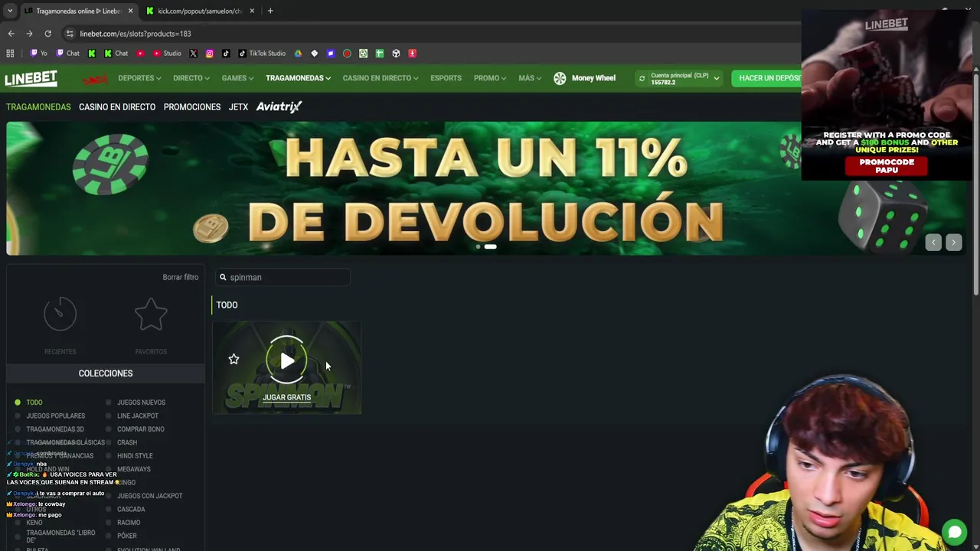Open a new browser tab
This screenshot has width=980, height=551.
(x=270, y=11)
